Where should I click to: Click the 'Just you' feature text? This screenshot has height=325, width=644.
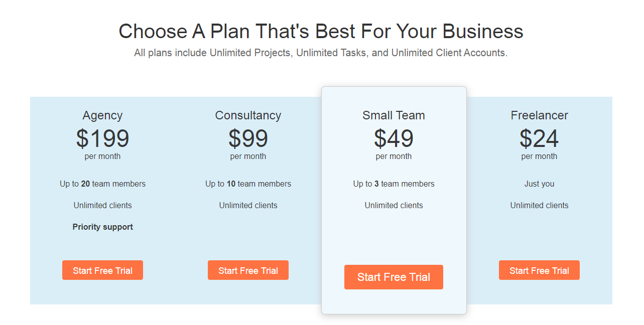(x=539, y=184)
